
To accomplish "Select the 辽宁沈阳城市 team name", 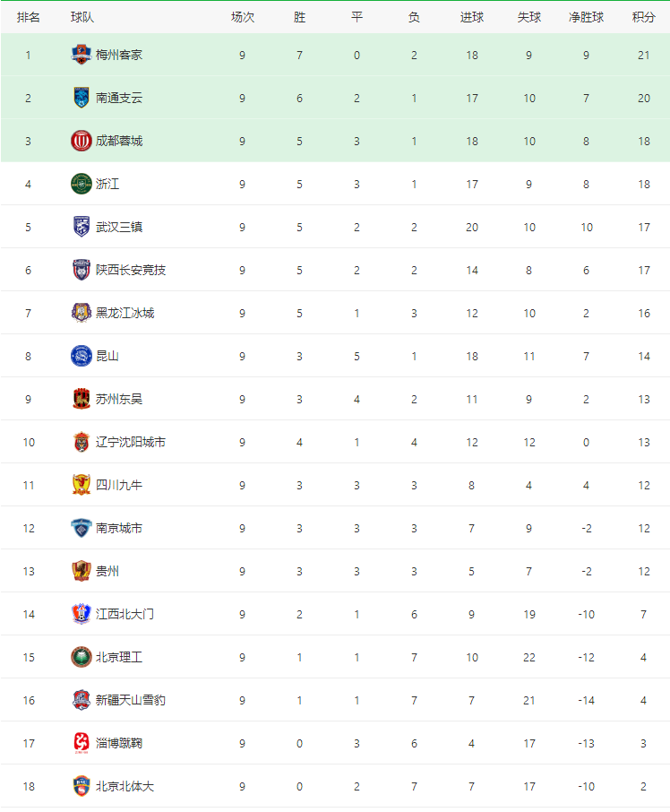I will coord(131,442).
